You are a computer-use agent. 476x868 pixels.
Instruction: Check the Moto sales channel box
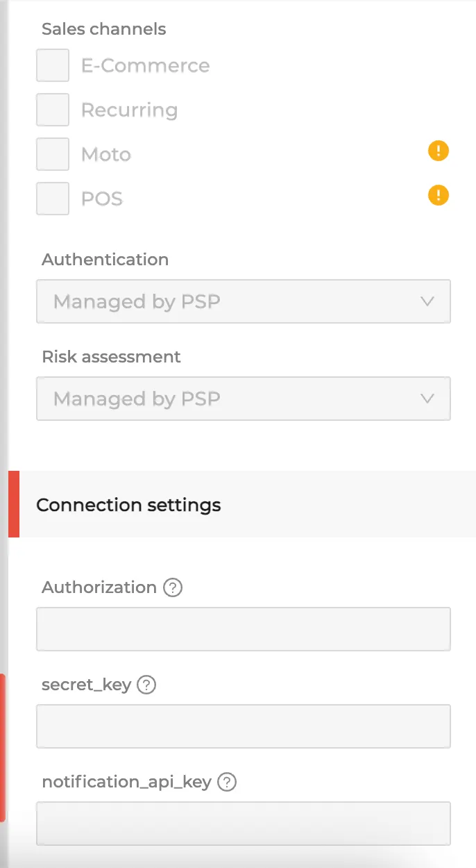pyautogui.click(x=53, y=154)
